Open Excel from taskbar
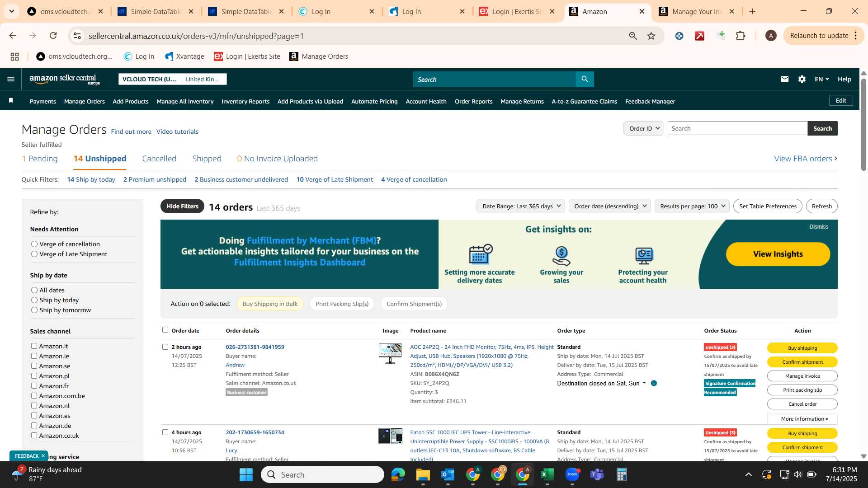The height and width of the screenshot is (488, 868). [x=547, y=474]
